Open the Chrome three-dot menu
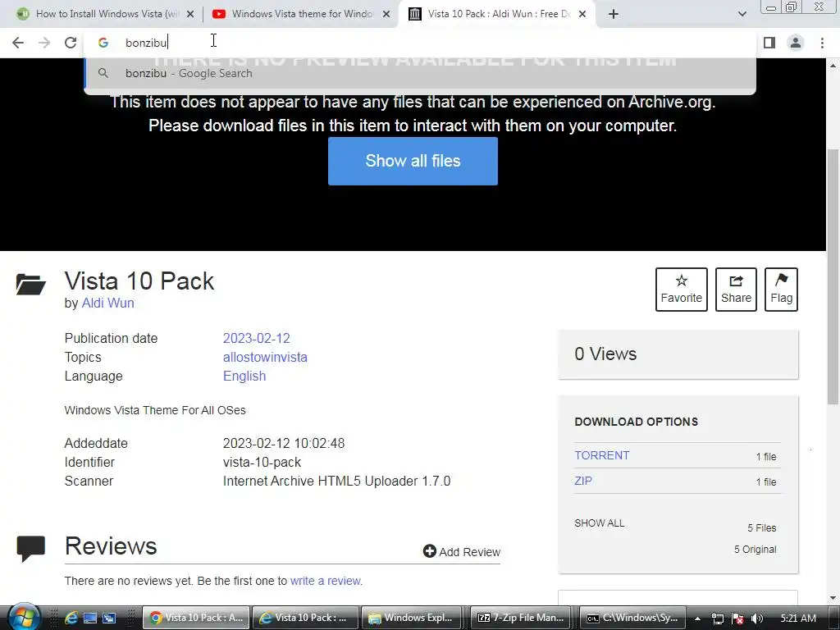Screen dimensions: 840x630 822,43
